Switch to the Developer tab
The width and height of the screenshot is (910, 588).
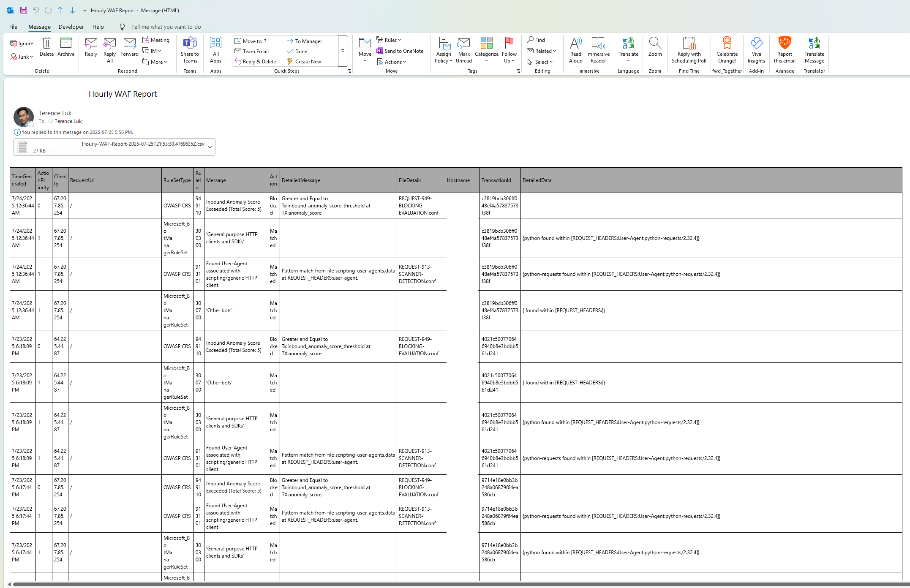pos(71,27)
